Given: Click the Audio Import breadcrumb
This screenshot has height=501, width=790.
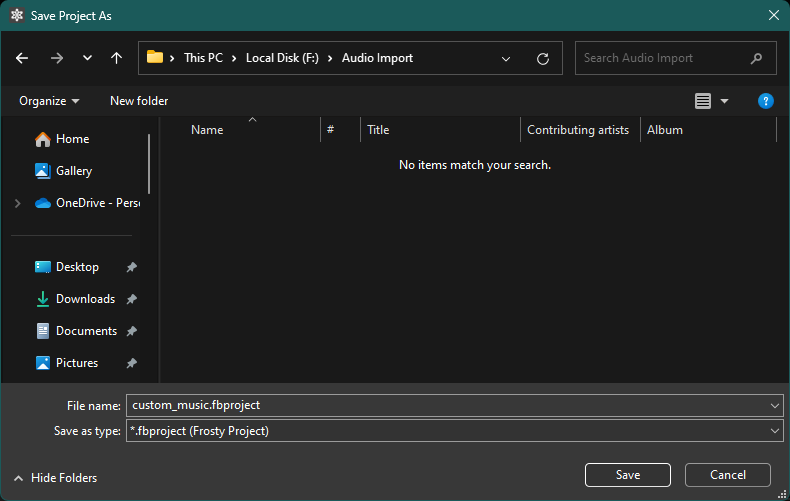Looking at the screenshot, I should tap(377, 58).
